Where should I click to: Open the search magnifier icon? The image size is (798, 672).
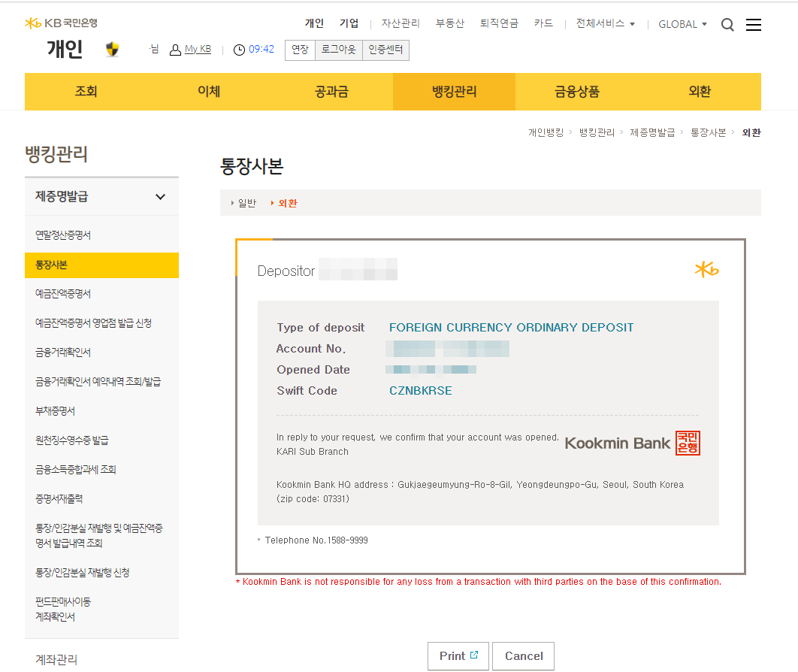point(727,25)
